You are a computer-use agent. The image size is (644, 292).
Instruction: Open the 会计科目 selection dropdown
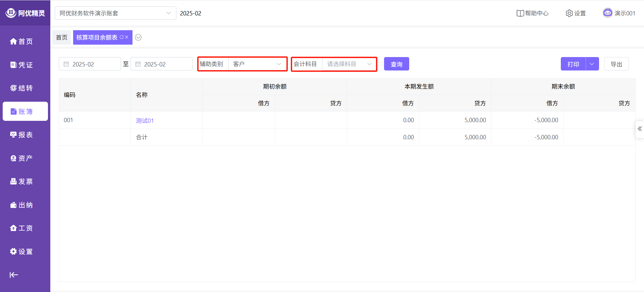[x=349, y=64]
